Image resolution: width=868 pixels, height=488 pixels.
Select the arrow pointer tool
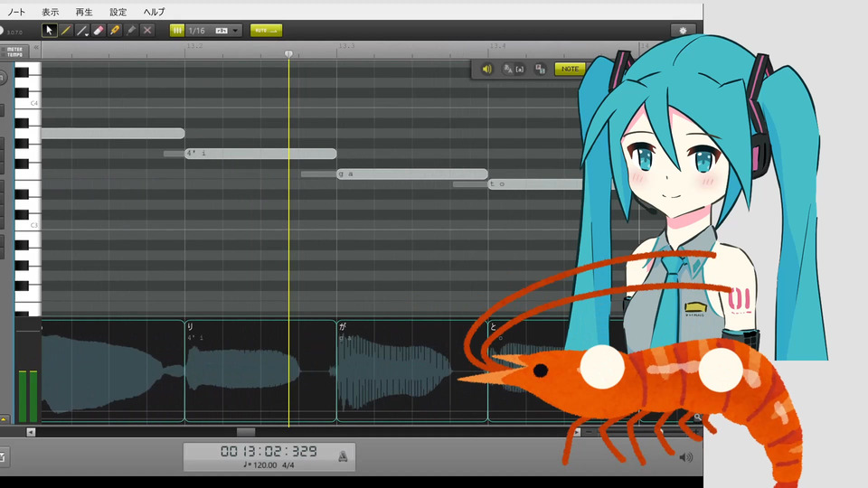pos(49,31)
